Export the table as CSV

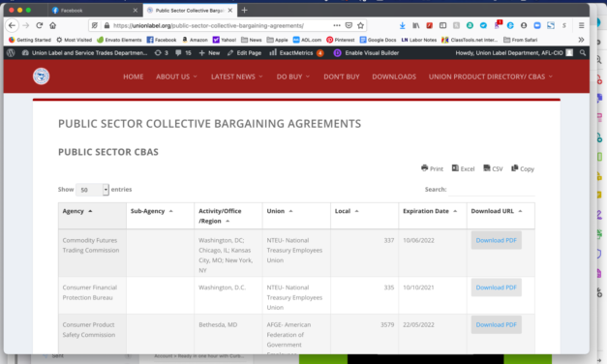pos(493,168)
